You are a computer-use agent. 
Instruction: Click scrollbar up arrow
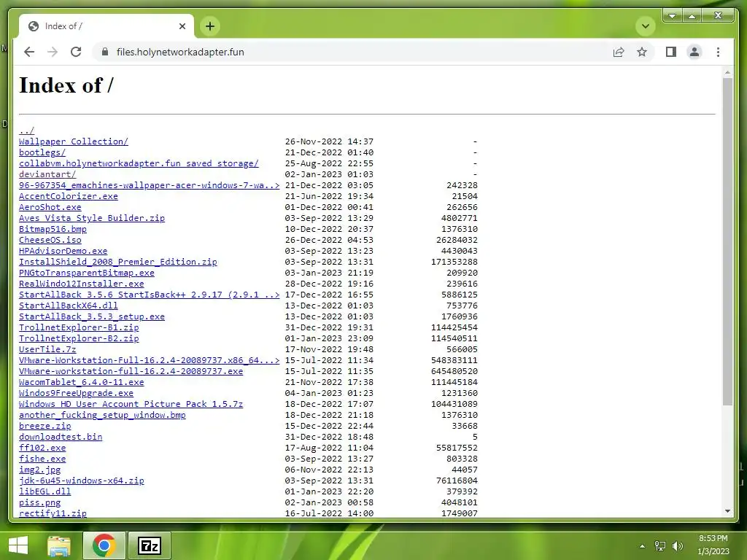tap(727, 73)
